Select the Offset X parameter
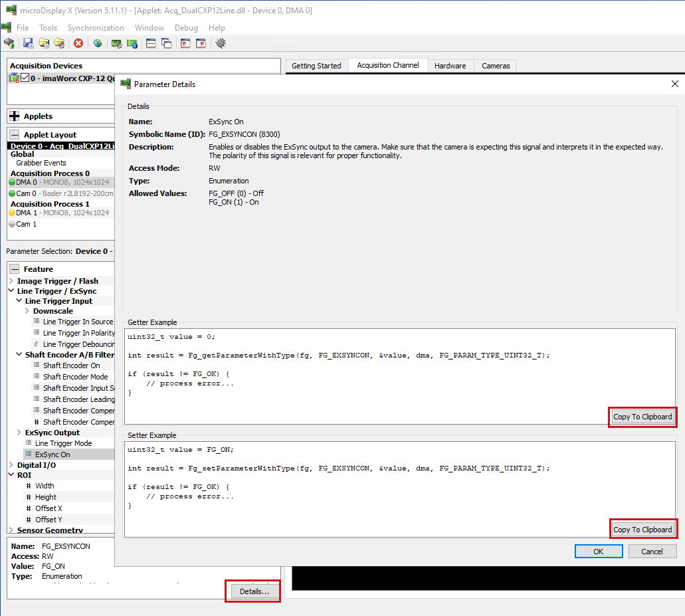685x616 pixels. click(49, 508)
